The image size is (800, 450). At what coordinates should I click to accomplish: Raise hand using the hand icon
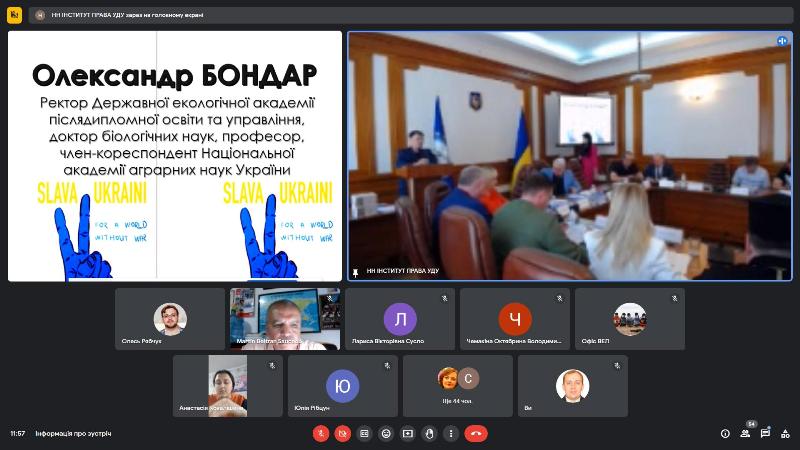tap(429, 433)
